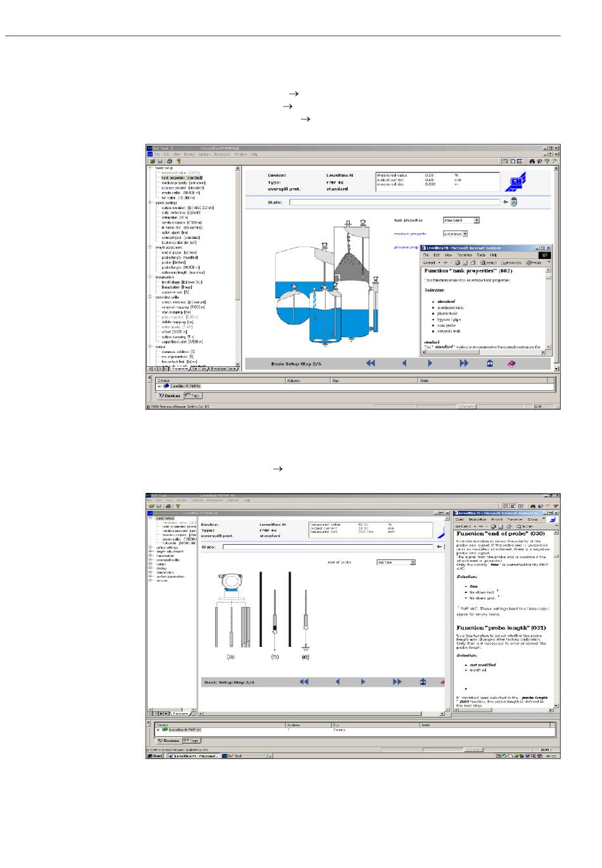Expand the diagnostics node in Step 3/6 tree
Image resolution: width=602 pixels, height=868 pixels.
point(150,572)
